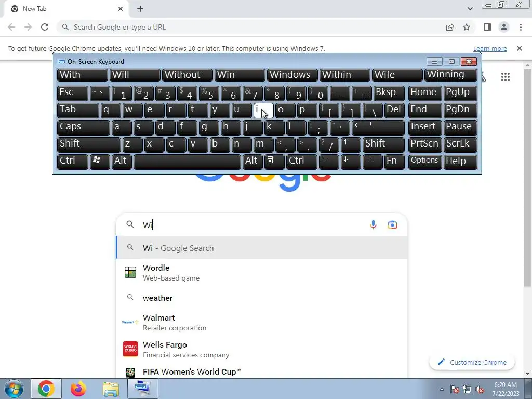532x399 pixels.
Task: Open Windows Explorer from the taskbar
Action: (111, 389)
